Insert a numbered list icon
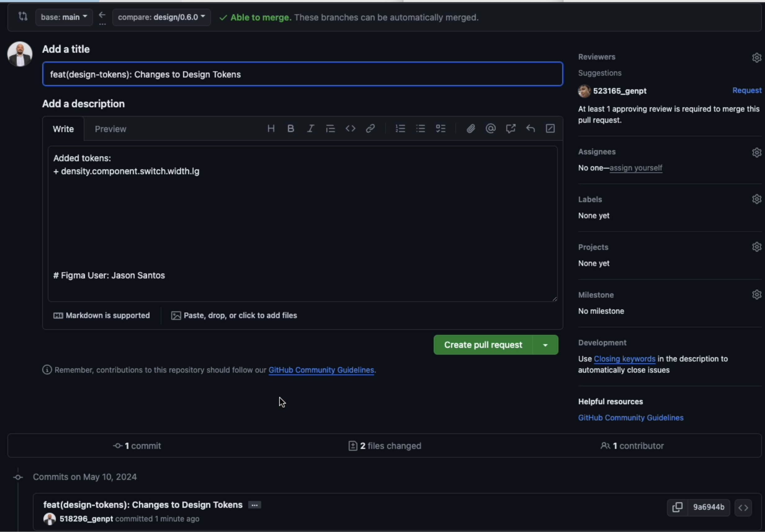Screen dimensions: 765x532 [x=400, y=129]
